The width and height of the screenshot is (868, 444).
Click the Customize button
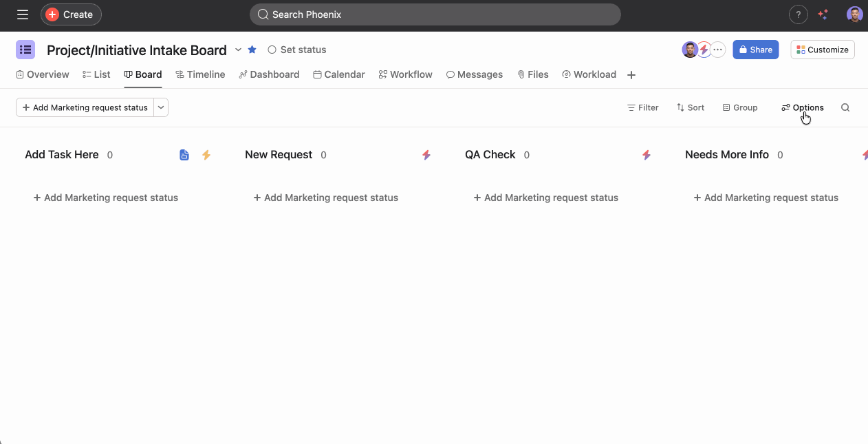pos(822,50)
